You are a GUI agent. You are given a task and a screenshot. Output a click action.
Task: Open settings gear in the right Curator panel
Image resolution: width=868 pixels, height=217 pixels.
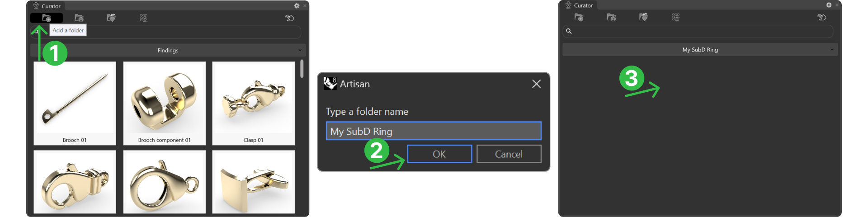click(829, 5)
